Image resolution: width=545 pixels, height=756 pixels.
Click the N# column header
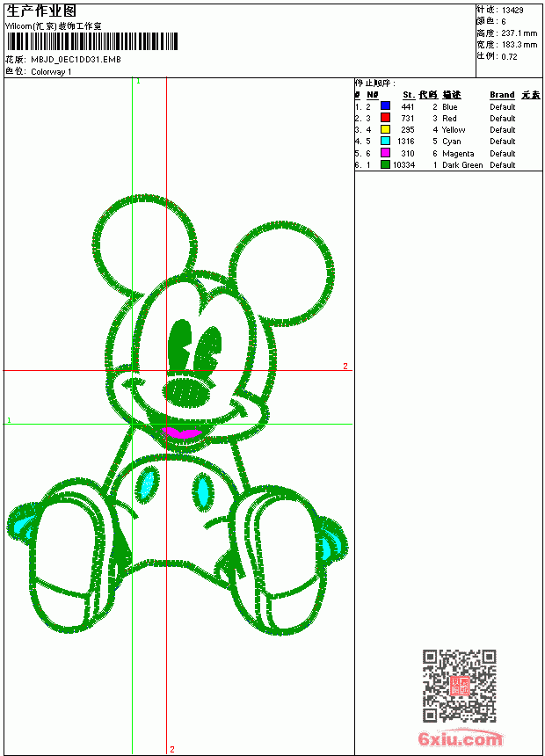[372, 95]
